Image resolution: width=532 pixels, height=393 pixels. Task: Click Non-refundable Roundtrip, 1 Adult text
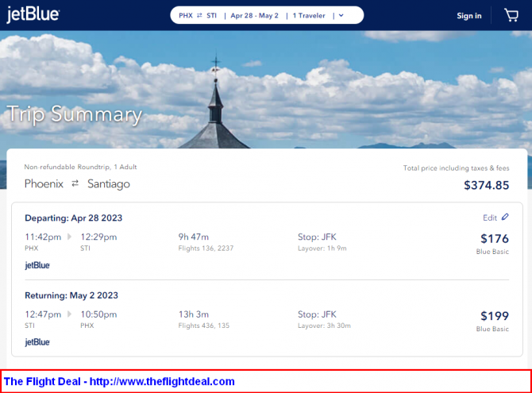coord(80,167)
